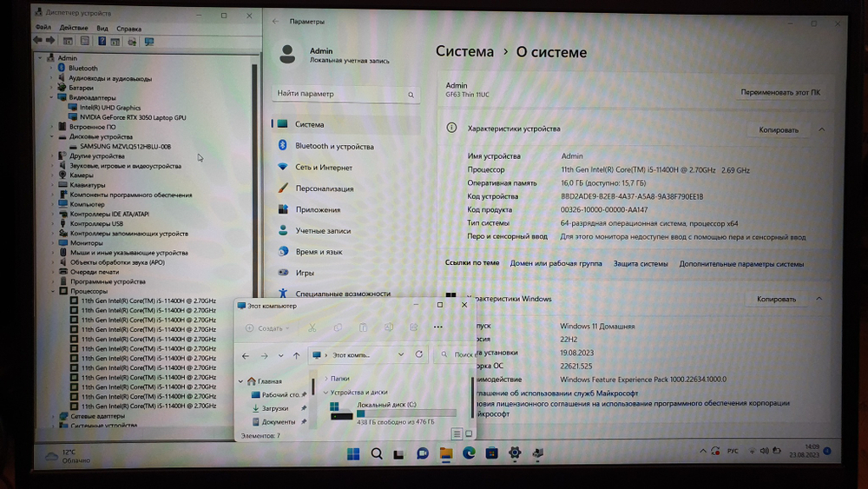Click Back arrow in Device Manager toolbar
Screen dimensions: 868x489
click(x=37, y=41)
